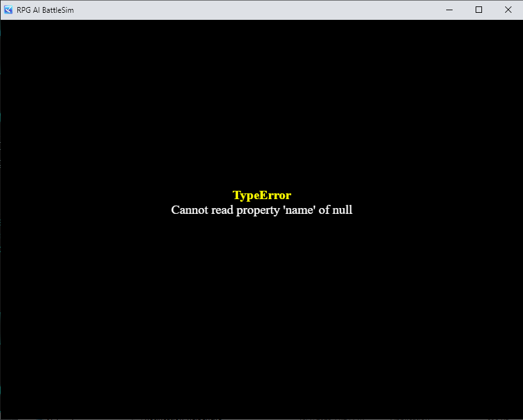523x420 pixels.
Task: Click the word "property" in the error text
Action: click(x=259, y=210)
